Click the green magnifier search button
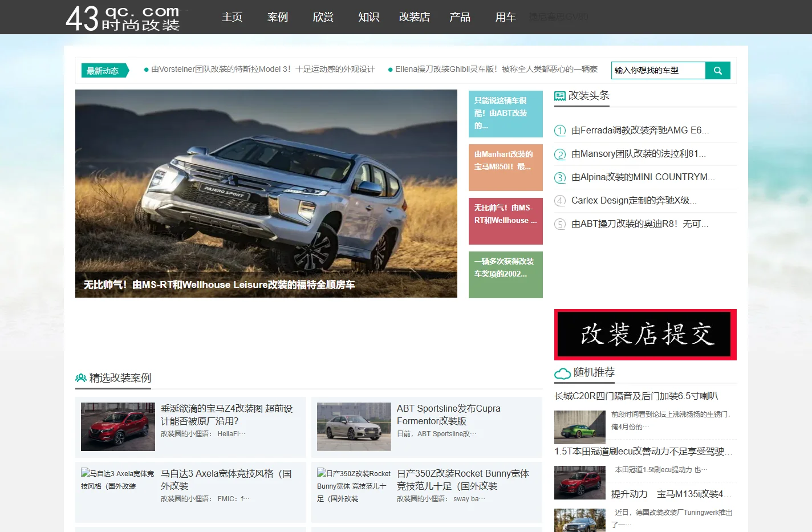Viewport: 812px width, 532px height. [718, 70]
